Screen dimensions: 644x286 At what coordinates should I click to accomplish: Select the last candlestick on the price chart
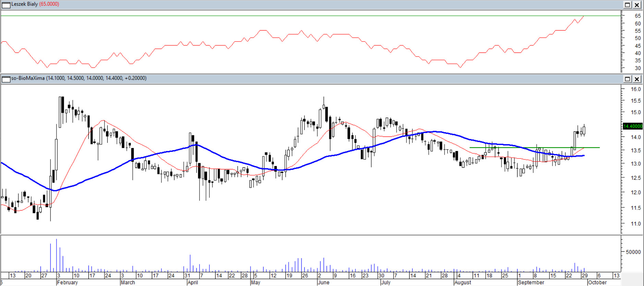pyautogui.click(x=584, y=130)
